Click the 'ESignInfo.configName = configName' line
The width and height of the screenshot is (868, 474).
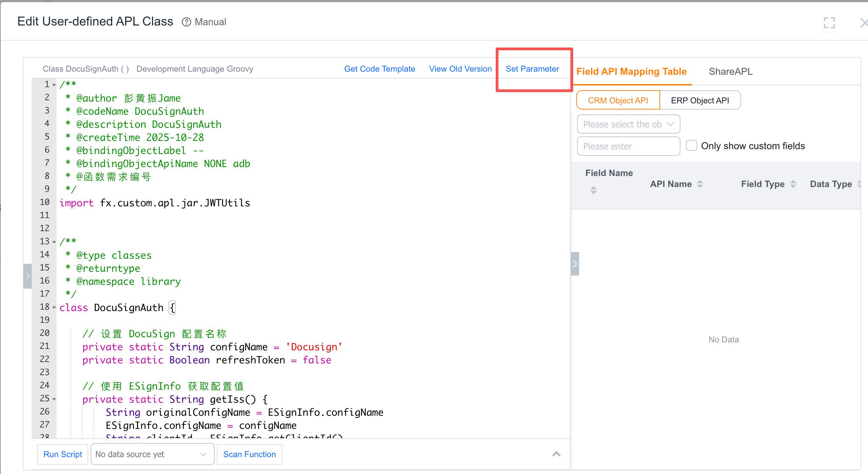201,425
